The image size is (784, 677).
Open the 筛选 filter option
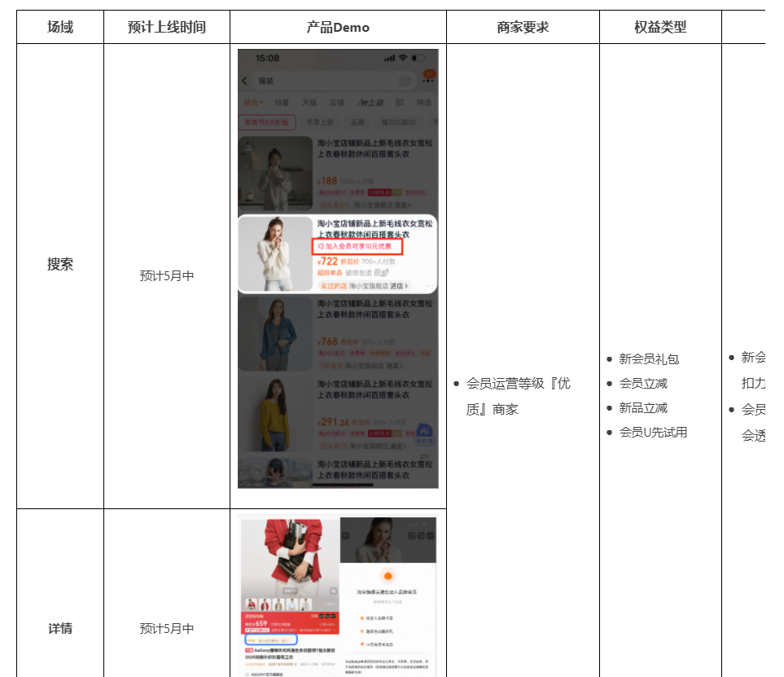click(424, 103)
